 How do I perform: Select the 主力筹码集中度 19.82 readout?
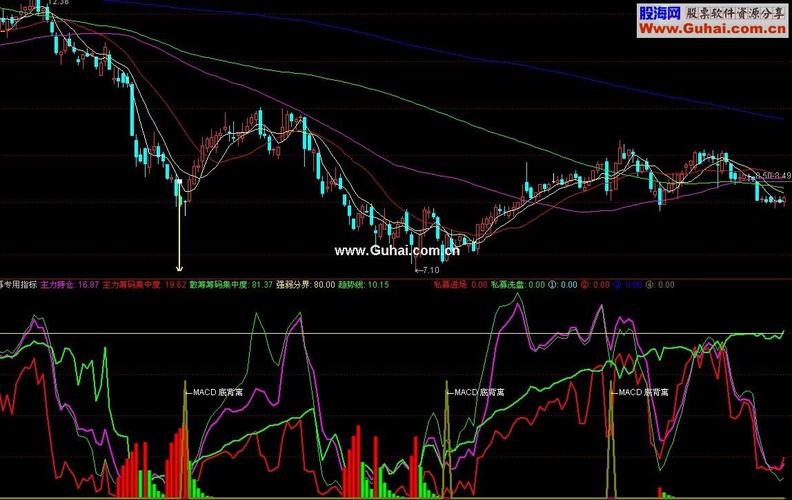tap(144, 285)
